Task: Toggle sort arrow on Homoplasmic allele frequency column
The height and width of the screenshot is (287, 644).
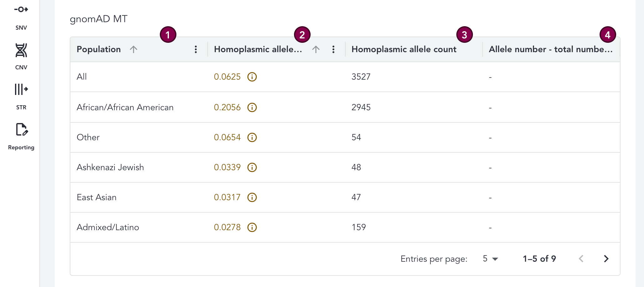Action: coord(316,49)
